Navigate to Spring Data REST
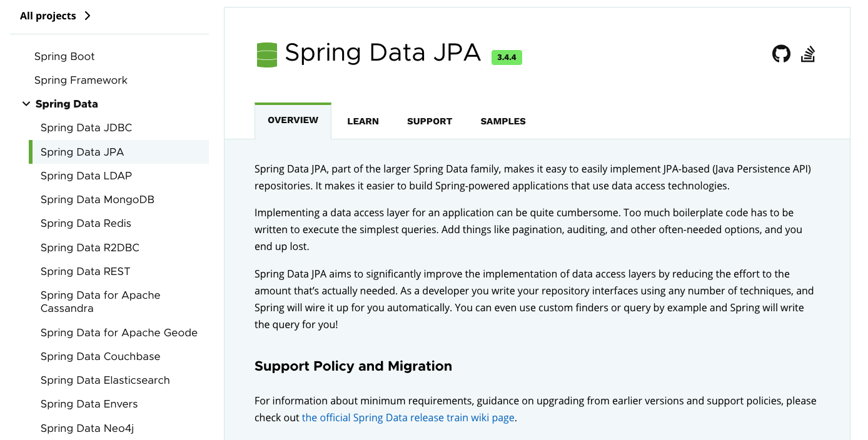868x440 pixels. [x=85, y=271]
